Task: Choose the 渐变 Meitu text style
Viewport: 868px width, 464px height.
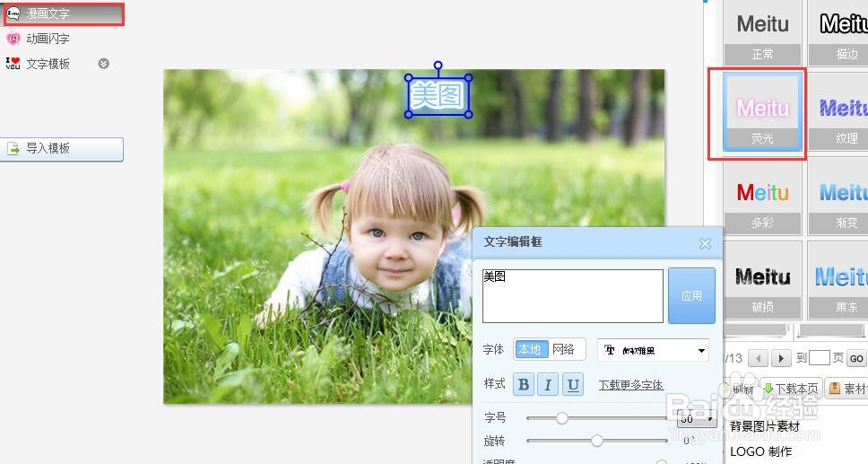Action: pos(838,196)
